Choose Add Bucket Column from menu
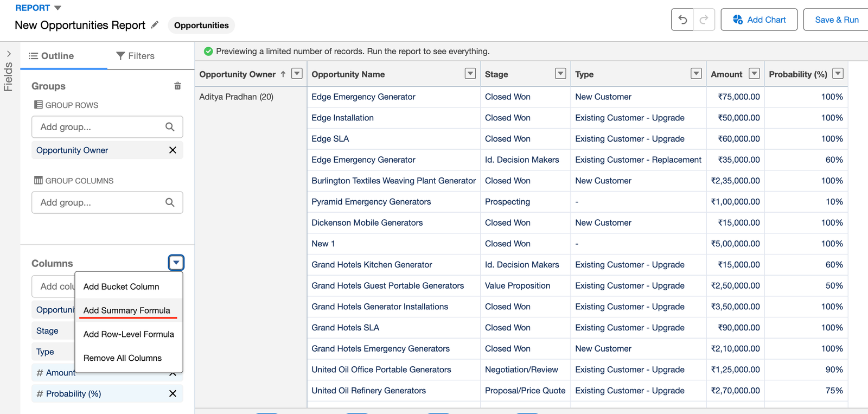The image size is (868, 414). pyautogui.click(x=122, y=286)
